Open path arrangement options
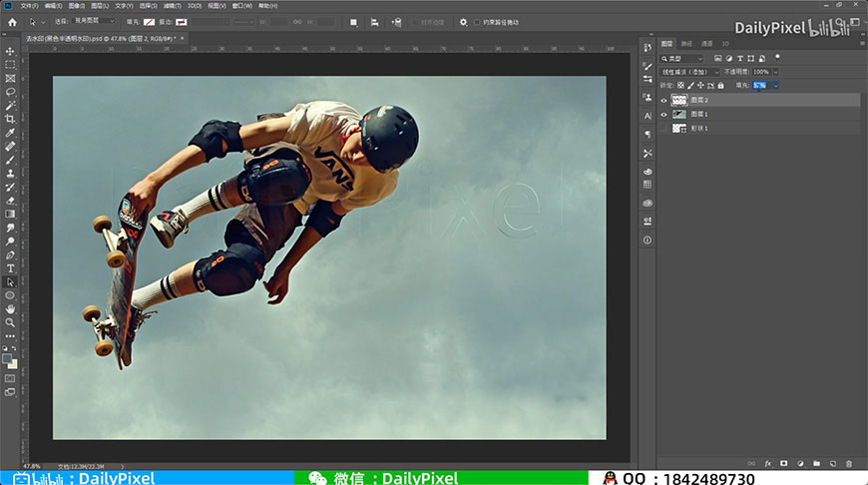The width and height of the screenshot is (868, 485). (x=396, y=22)
